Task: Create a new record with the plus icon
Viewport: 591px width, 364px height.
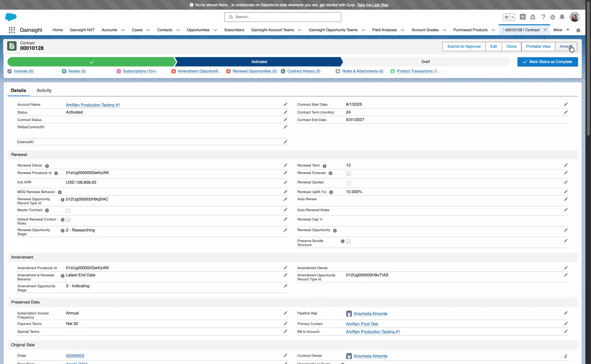Action: pos(523,17)
